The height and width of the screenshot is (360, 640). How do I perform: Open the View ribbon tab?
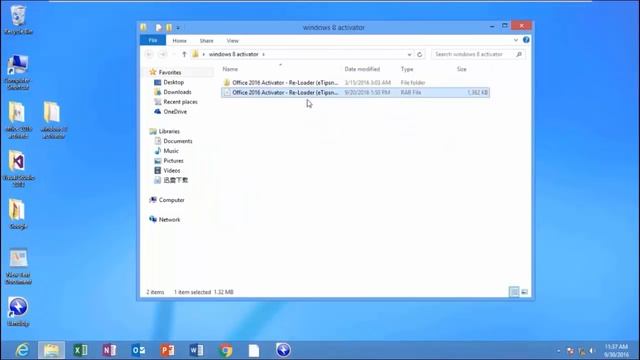coord(232,41)
